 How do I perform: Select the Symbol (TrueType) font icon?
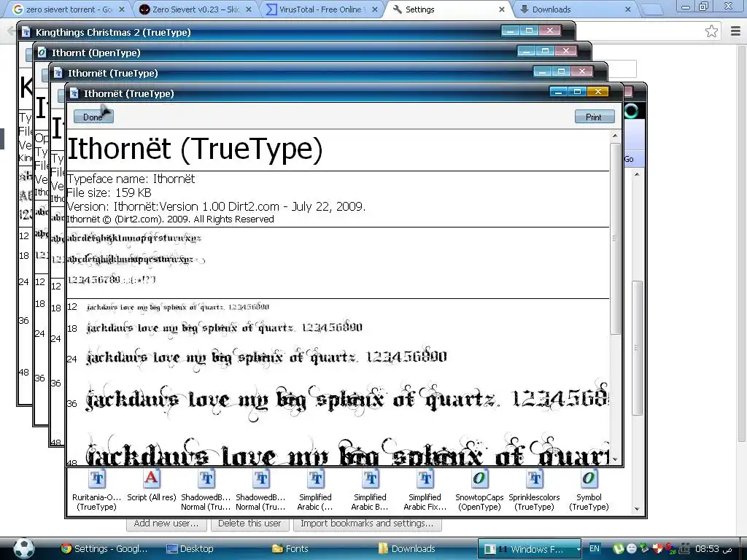point(589,491)
